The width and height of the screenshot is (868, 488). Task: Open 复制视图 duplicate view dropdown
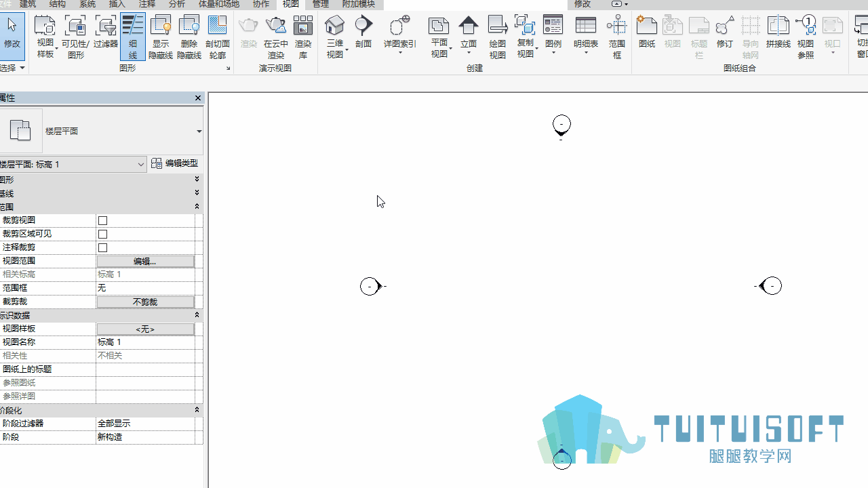click(526, 37)
